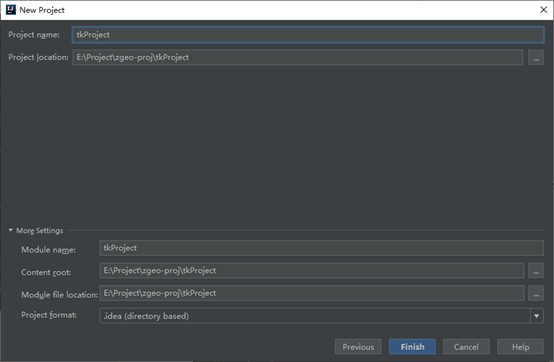
Task: Browse for Module file location with ellipsis button
Action: point(536,293)
